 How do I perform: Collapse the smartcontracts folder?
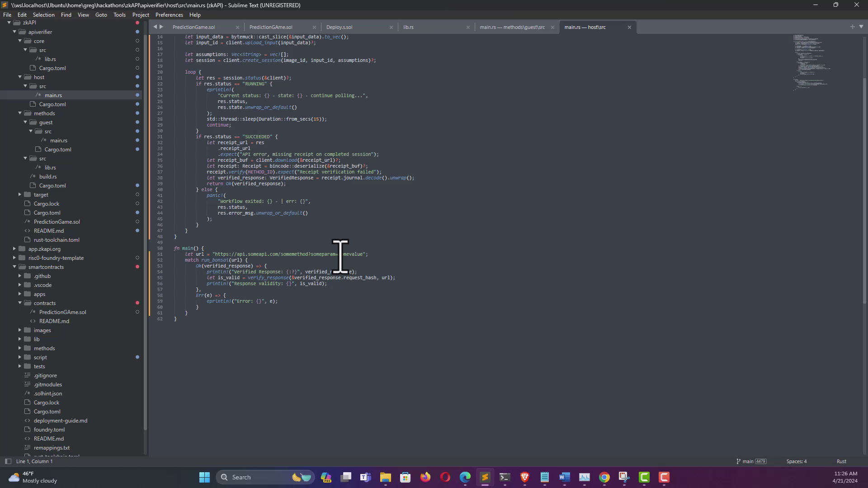click(14, 267)
